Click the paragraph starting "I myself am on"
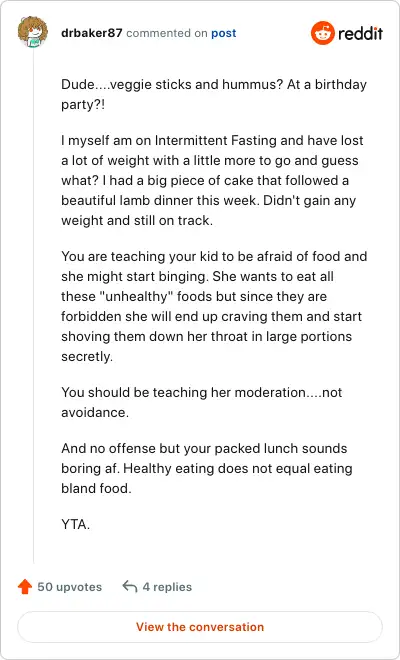The height and width of the screenshot is (660, 400). tap(212, 180)
